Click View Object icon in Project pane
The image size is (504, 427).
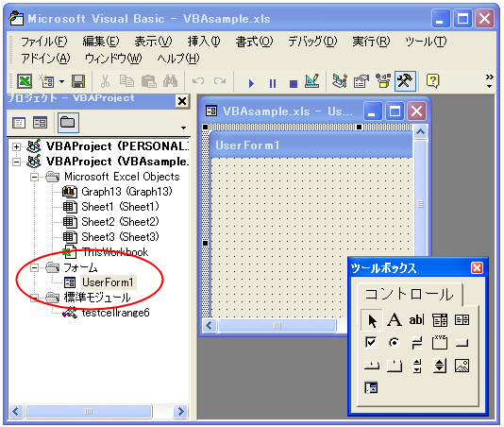(40, 123)
